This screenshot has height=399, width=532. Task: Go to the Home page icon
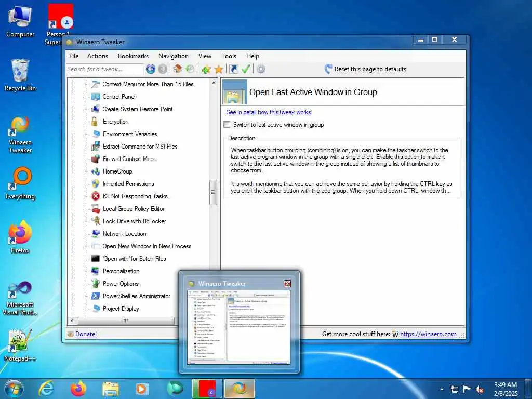[178, 69]
